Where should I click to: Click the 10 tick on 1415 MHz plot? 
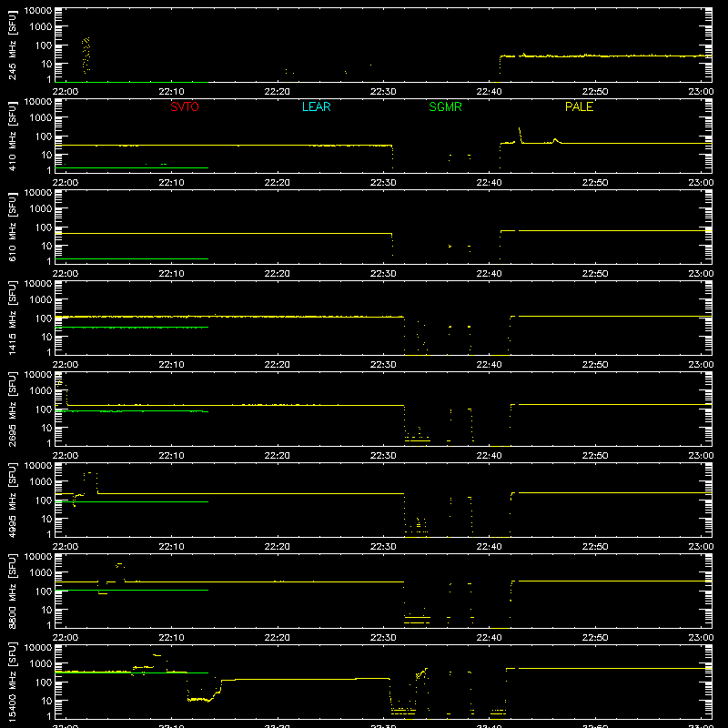(46, 337)
